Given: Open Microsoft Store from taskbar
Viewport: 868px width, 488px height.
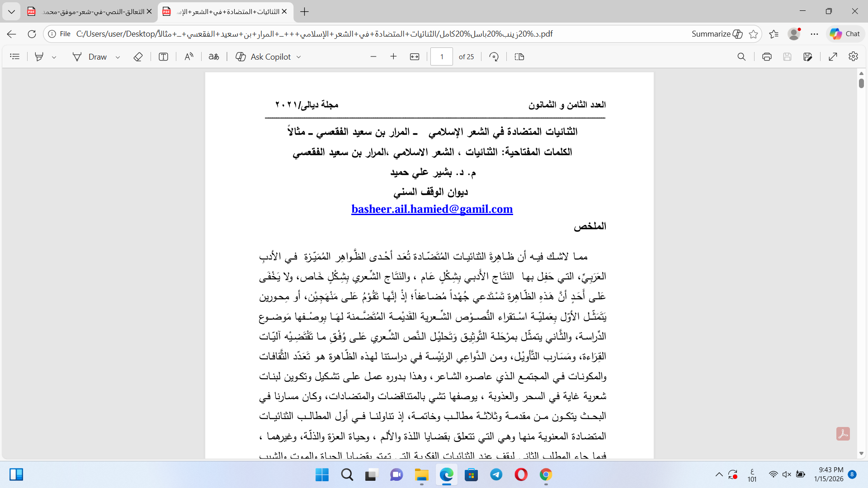Looking at the screenshot, I should (471, 475).
